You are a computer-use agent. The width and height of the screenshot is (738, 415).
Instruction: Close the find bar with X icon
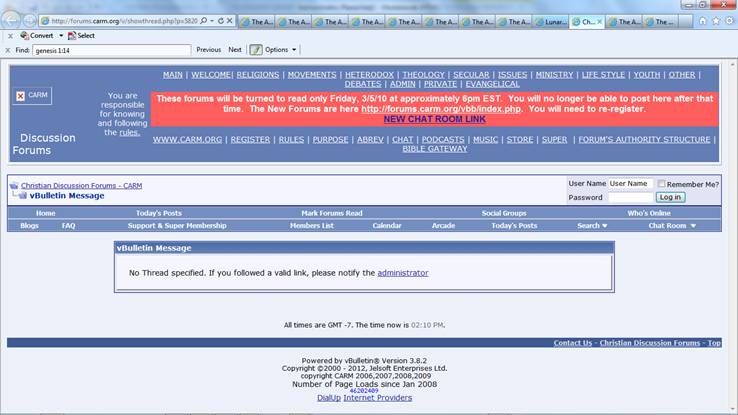point(10,49)
